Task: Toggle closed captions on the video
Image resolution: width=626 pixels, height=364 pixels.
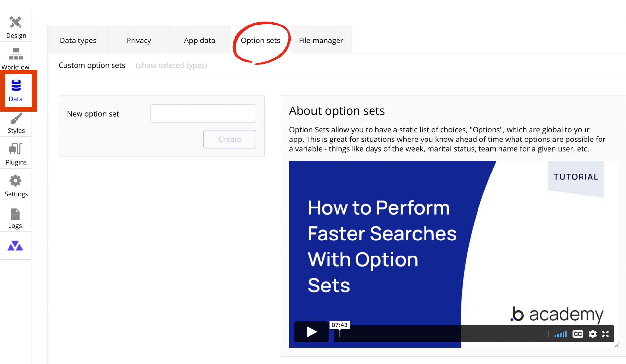Action: [x=578, y=334]
